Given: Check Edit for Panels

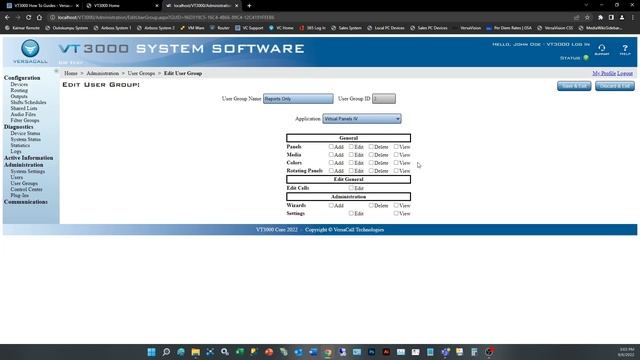Looking at the screenshot, I should 351,147.
